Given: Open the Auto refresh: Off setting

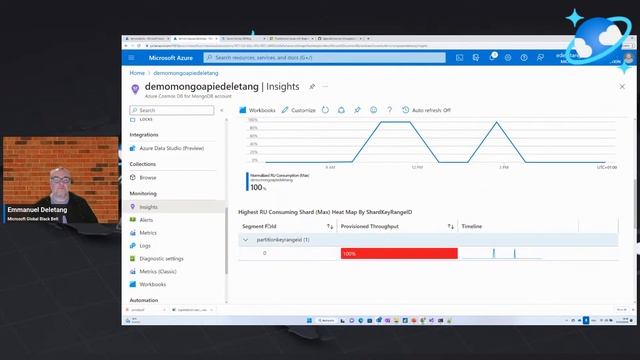Looking at the screenshot, I should coord(427,110).
